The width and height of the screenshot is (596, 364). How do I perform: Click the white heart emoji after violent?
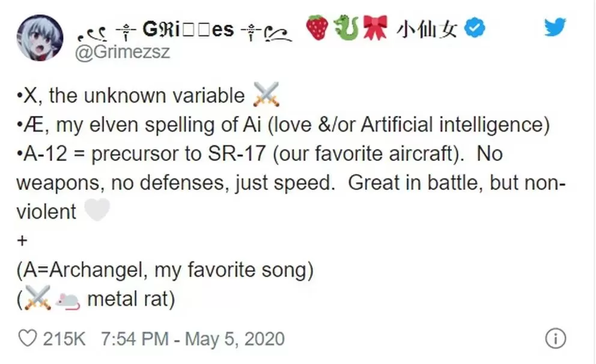point(97,210)
